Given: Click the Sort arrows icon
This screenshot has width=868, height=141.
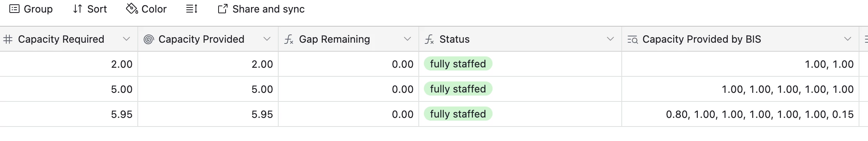Looking at the screenshot, I should coord(77,9).
